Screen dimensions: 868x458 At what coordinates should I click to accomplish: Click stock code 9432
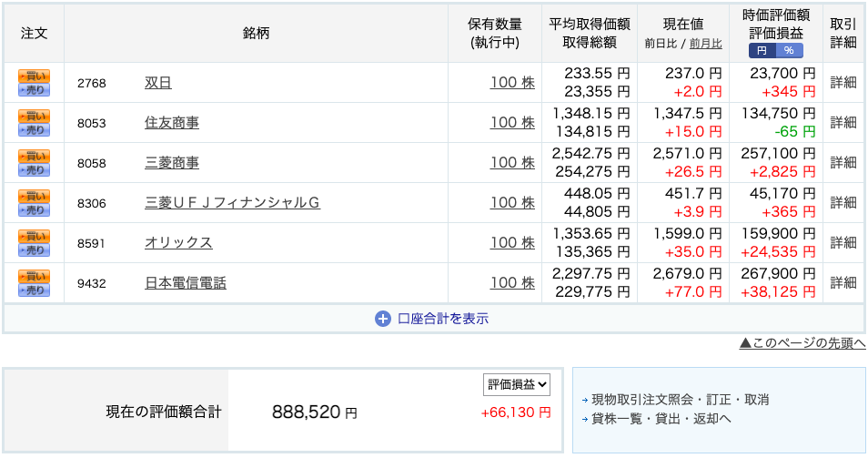[x=91, y=283]
